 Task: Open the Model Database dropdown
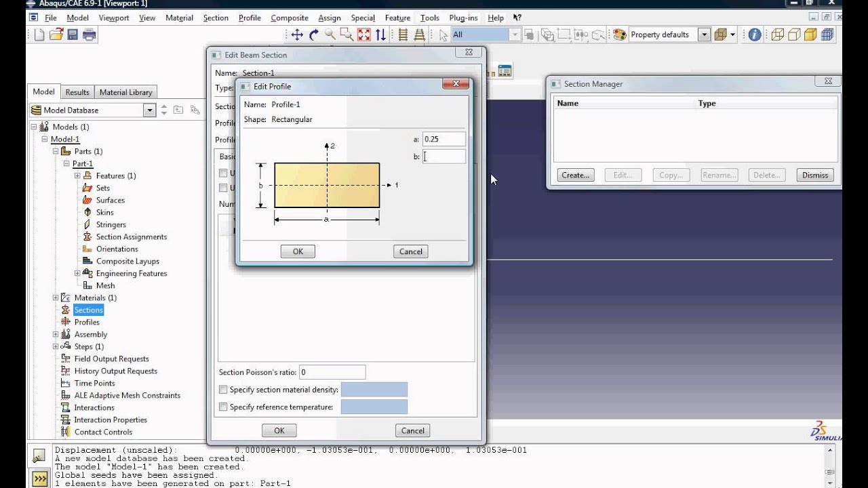(x=150, y=110)
